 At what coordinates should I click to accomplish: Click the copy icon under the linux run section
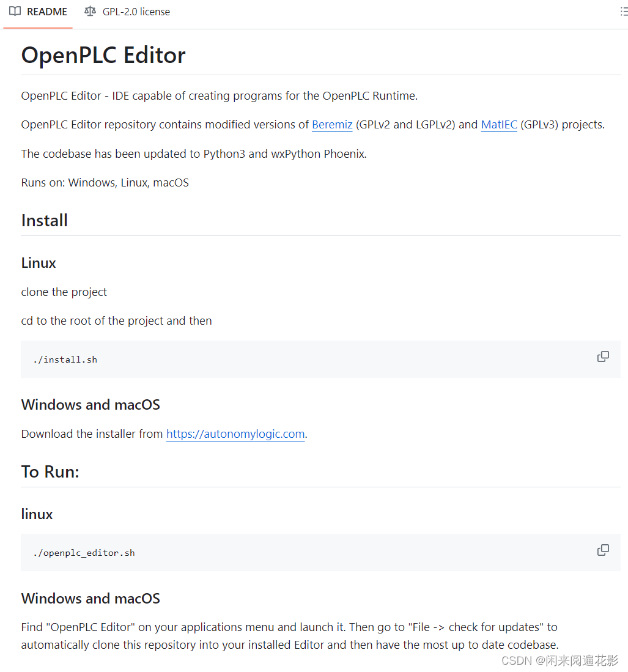[603, 550]
